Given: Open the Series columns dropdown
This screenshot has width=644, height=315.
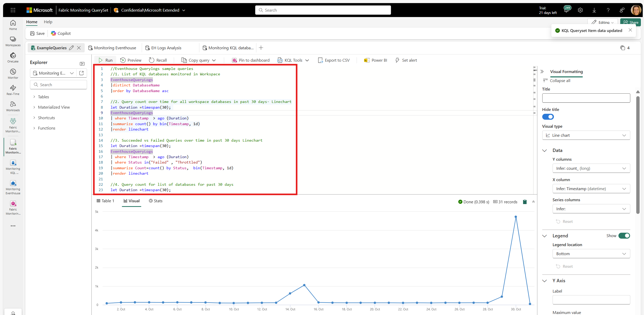Looking at the screenshot, I should (x=591, y=209).
